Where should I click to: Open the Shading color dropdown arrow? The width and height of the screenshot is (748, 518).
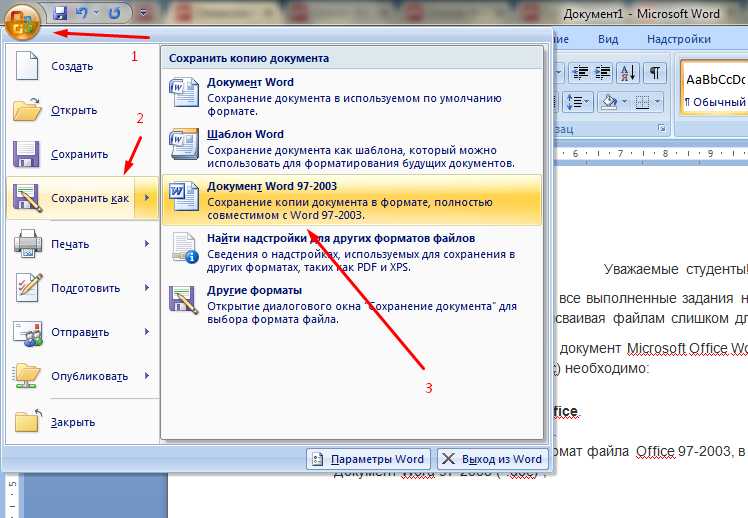click(624, 102)
